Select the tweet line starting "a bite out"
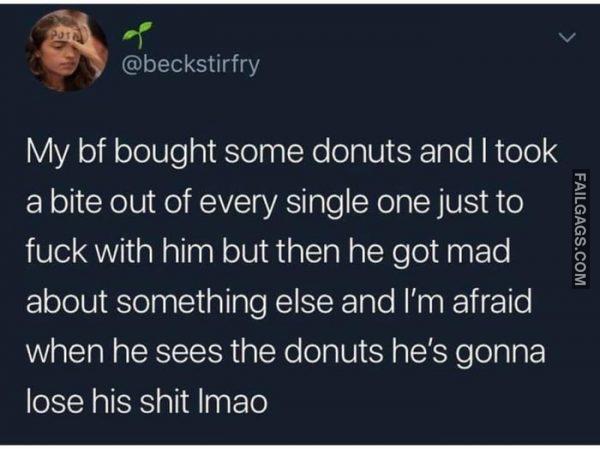 click(274, 204)
